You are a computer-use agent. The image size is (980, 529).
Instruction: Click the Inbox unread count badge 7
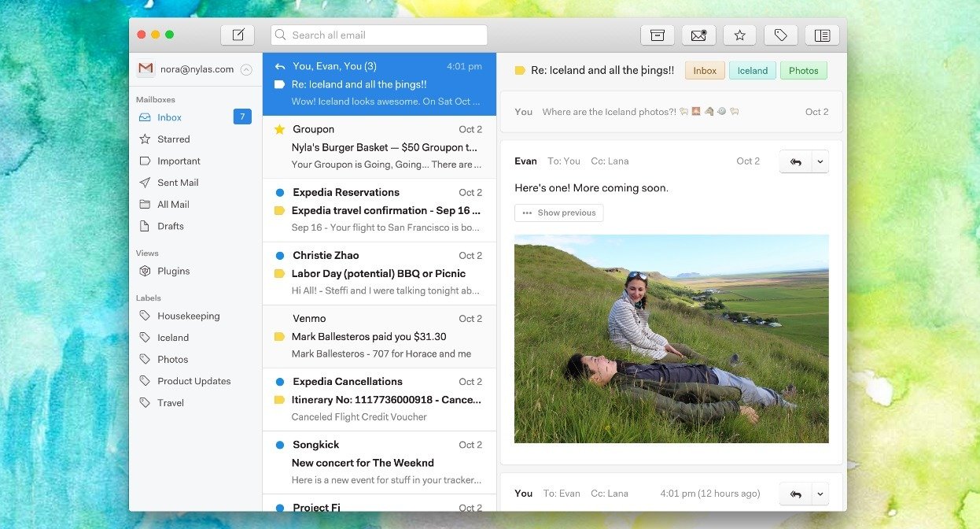tap(242, 117)
